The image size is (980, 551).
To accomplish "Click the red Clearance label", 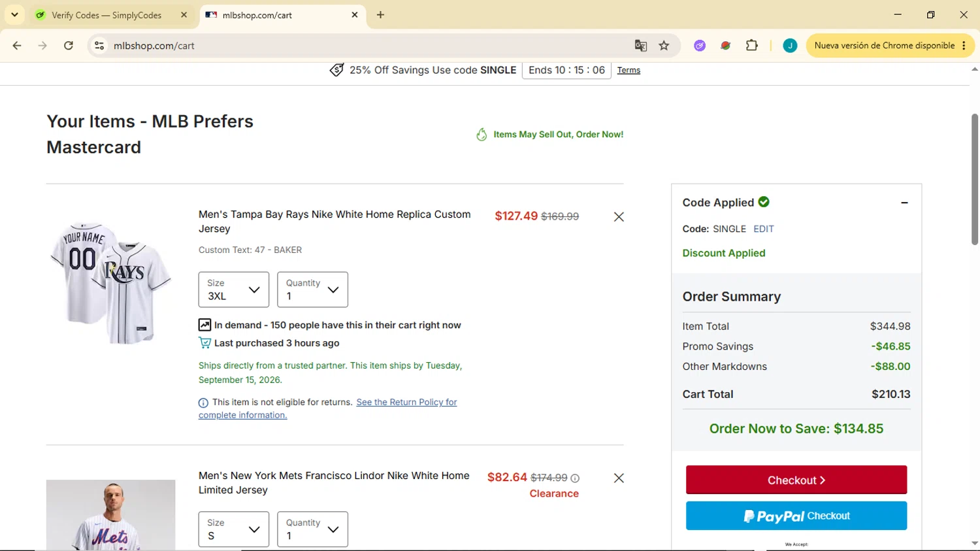I will coord(554,493).
